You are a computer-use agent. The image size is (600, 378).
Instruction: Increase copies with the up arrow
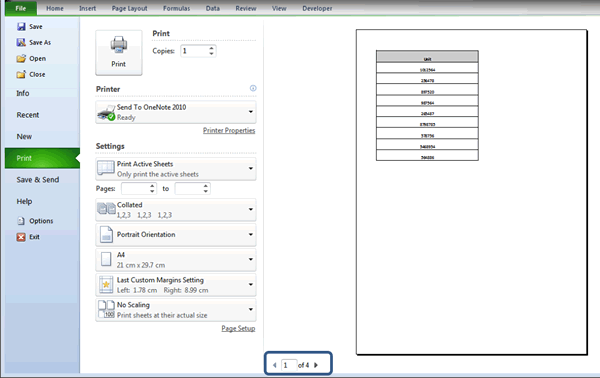point(211,48)
